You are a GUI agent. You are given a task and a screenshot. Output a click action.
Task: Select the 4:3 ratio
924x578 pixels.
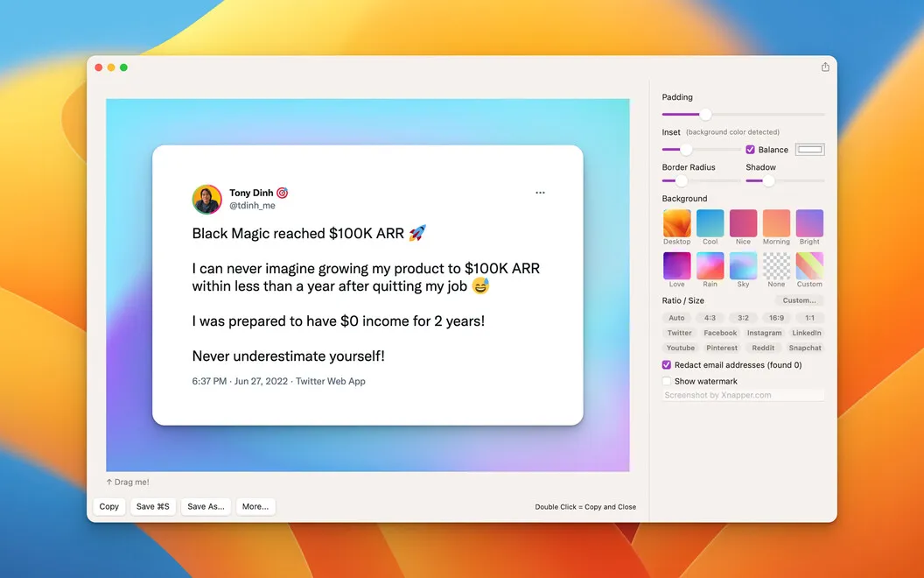(710, 318)
